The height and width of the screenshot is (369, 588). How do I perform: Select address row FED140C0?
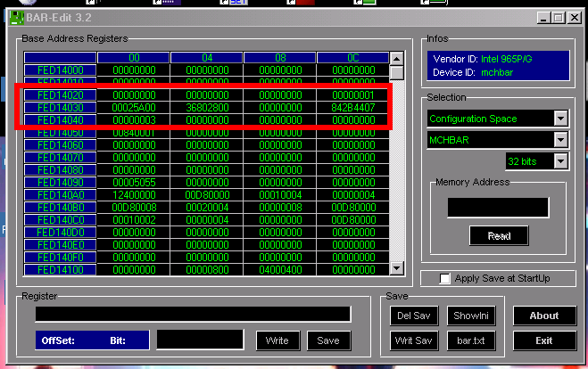coord(61,220)
